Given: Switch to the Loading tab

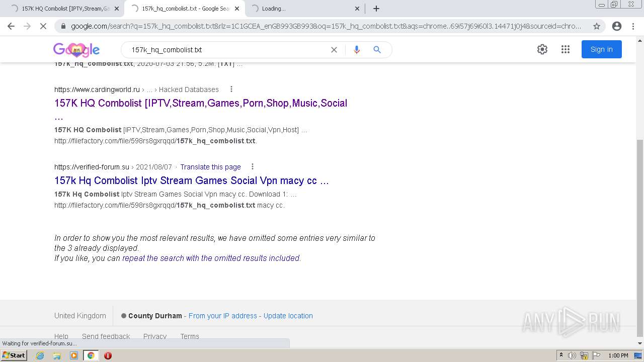Looking at the screenshot, I should pyautogui.click(x=304, y=9).
